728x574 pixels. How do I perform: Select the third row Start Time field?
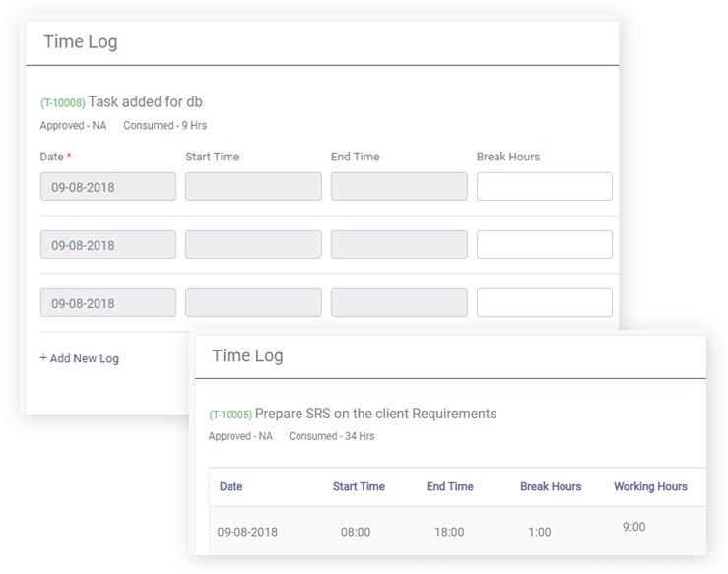pos(253,303)
